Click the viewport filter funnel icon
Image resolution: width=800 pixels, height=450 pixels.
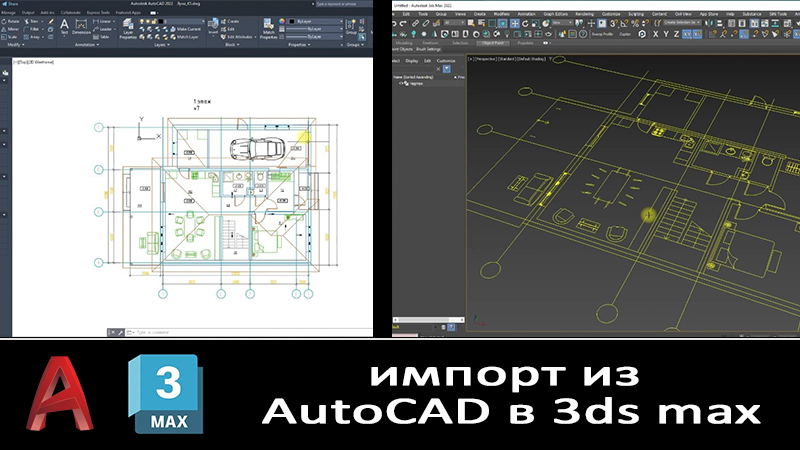(x=550, y=59)
